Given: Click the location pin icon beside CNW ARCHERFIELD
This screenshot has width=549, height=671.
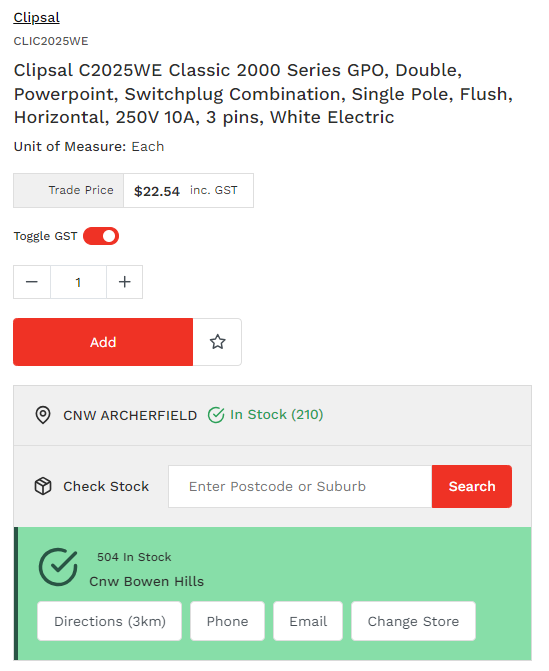Looking at the screenshot, I should click(x=43, y=415).
